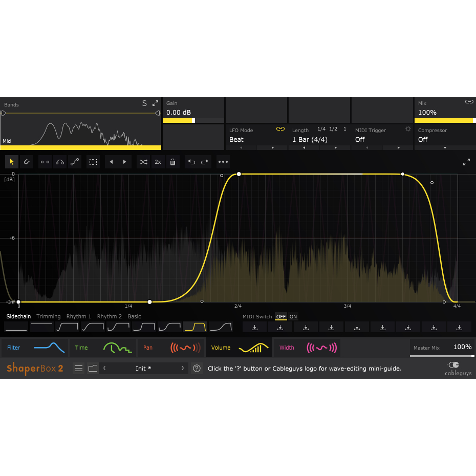Set Length to 1/2 shortcut

pyautogui.click(x=333, y=128)
